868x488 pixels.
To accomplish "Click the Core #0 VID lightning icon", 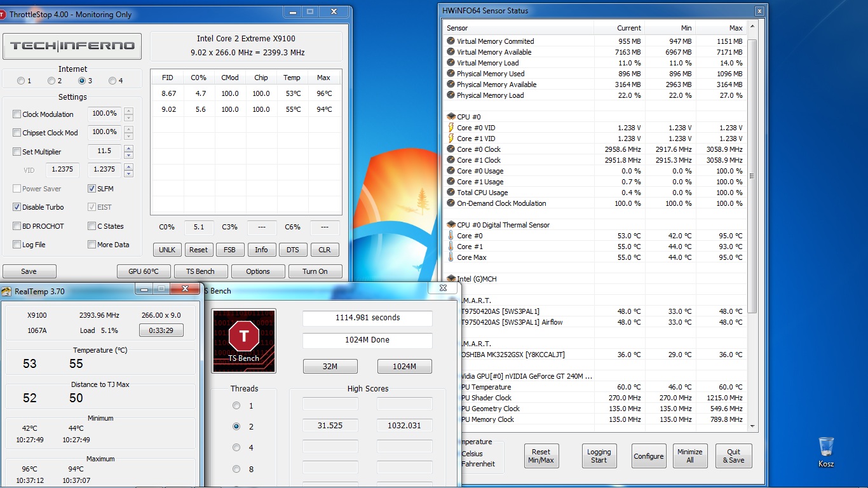I will (451, 128).
